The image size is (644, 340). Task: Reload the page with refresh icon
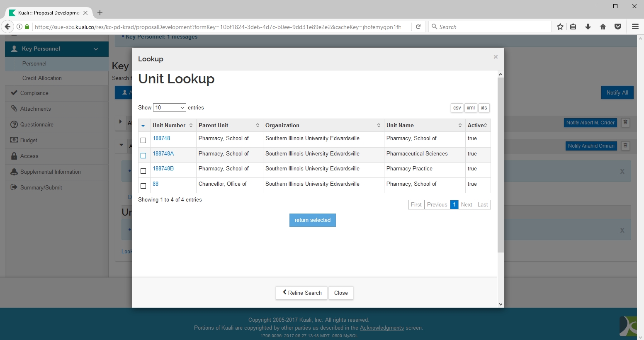click(x=418, y=27)
